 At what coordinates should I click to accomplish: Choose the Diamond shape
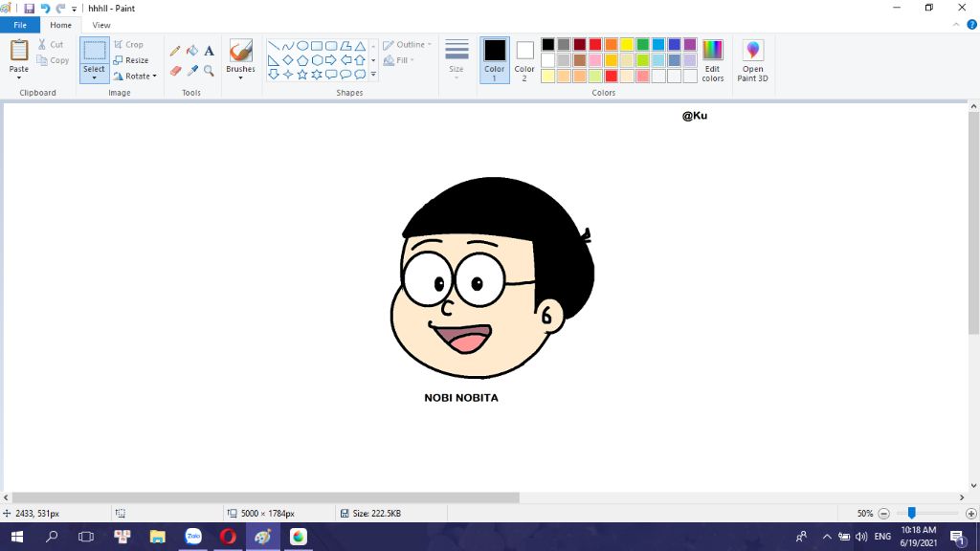pos(288,60)
